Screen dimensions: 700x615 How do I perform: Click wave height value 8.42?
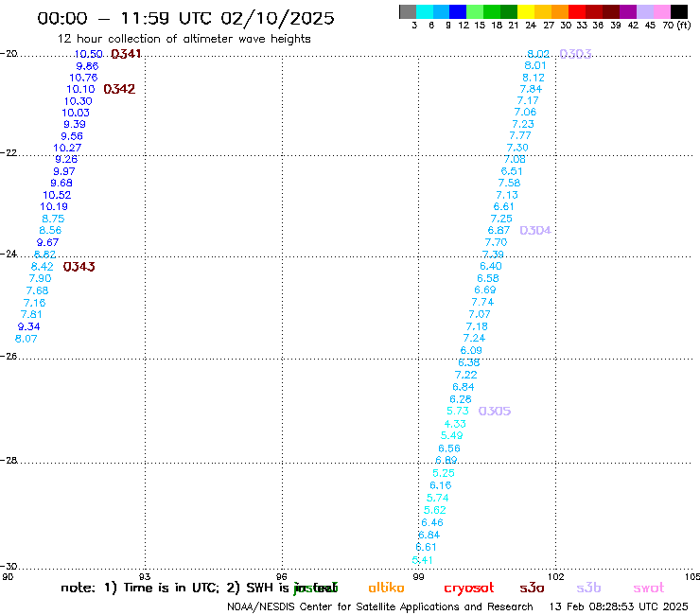pos(43,267)
